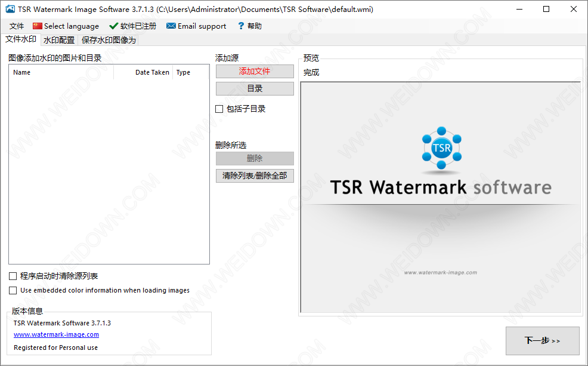This screenshot has height=366, width=588.
Task: Click the TSR Watermark software preview image
Action: coord(441,198)
